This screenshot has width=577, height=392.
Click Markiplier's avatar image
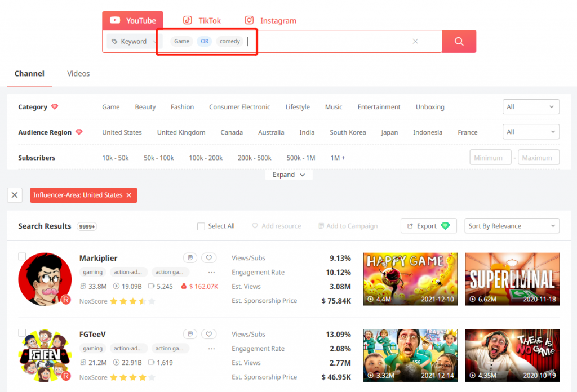(x=45, y=279)
